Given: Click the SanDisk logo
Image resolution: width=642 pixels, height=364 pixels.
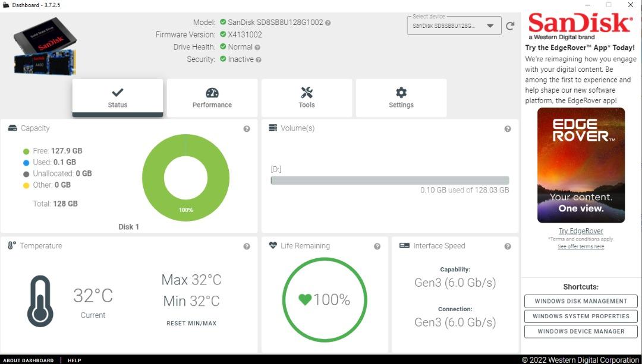Looking at the screenshot, I should tap(580, 26).
